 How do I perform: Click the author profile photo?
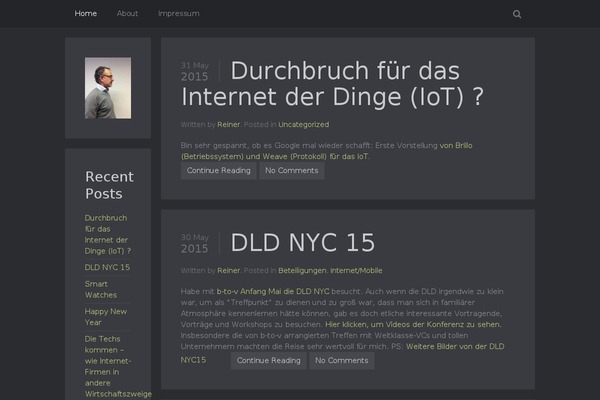pyautogui.click(x=108, y=88)
